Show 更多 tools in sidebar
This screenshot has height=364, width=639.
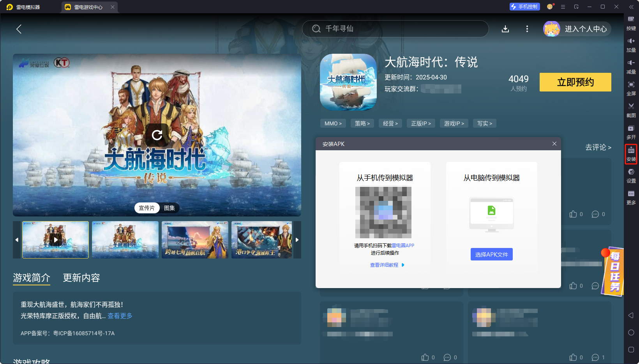631,198
